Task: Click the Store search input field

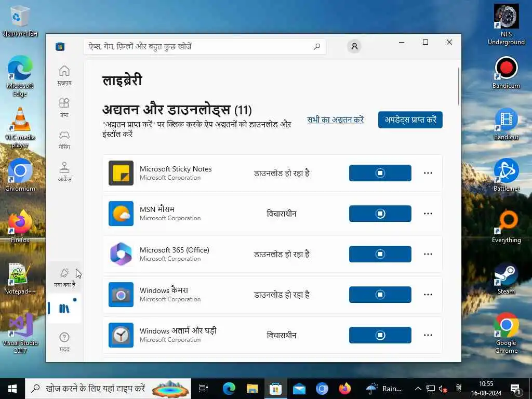Action: (x=205, y=46)
